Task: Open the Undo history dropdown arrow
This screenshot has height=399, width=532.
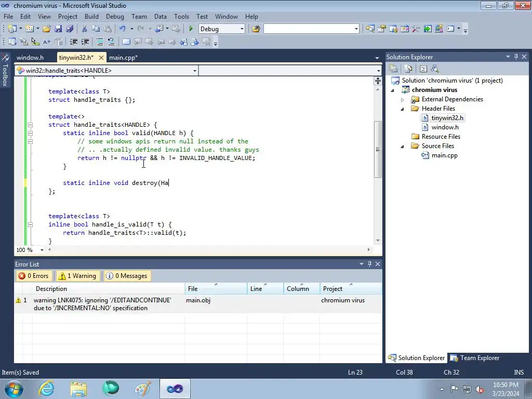Action: pos(131,29)
